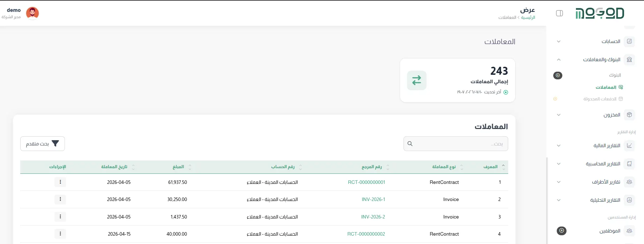Screen dimensions: 644x244
Task: Open actions menu for row 1
Action: click(60, 182)
